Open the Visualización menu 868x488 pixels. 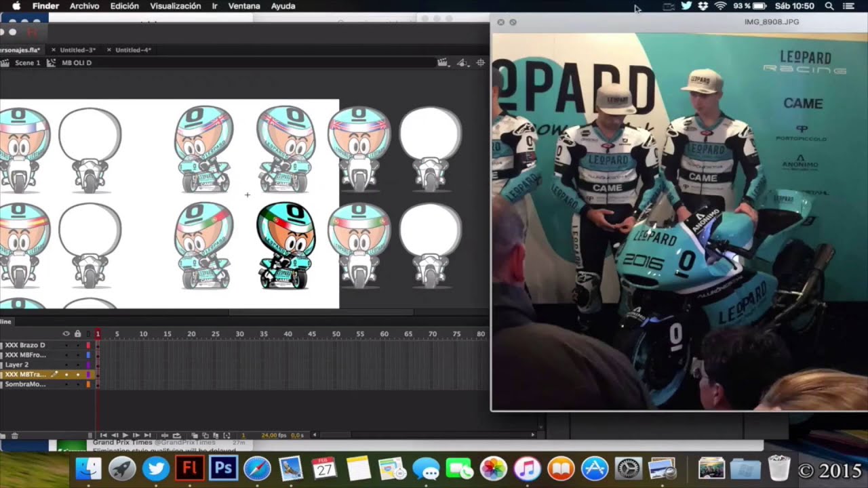(x=176, y=6)
